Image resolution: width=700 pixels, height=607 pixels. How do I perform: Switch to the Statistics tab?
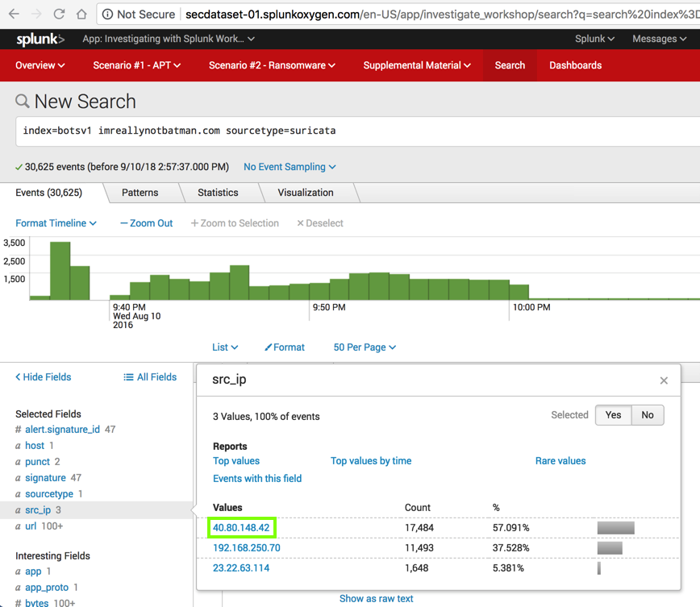pos(218,193)
